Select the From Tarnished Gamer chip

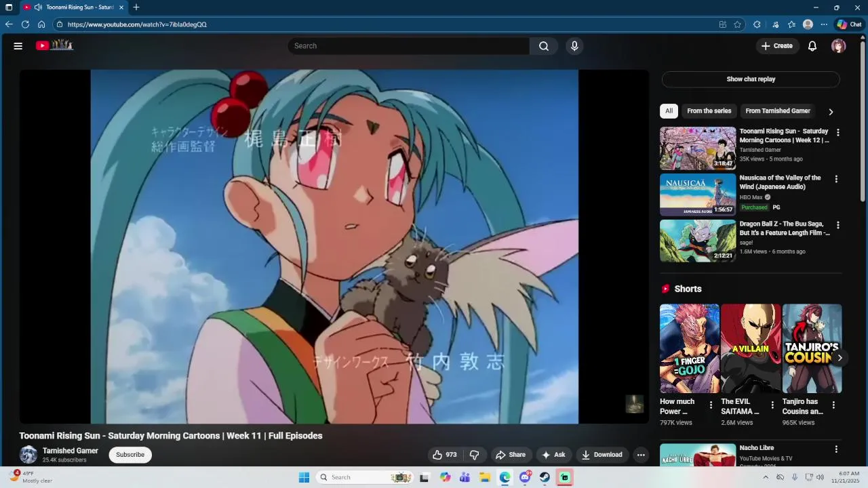[778, 111]
